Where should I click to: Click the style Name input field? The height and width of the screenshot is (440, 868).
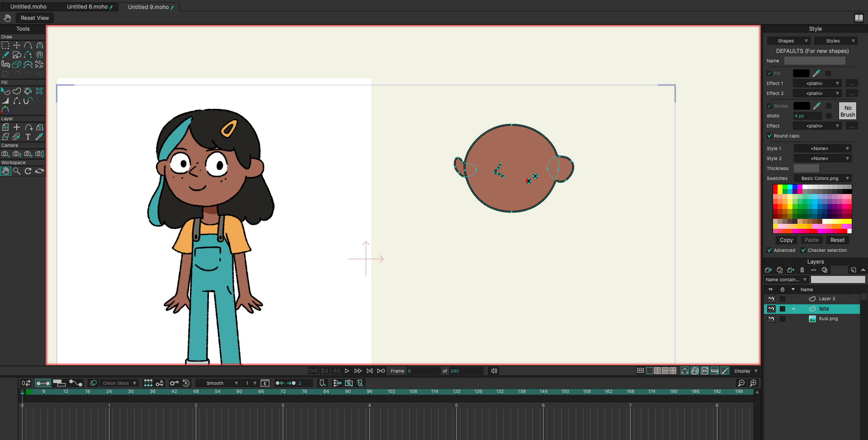815,61
